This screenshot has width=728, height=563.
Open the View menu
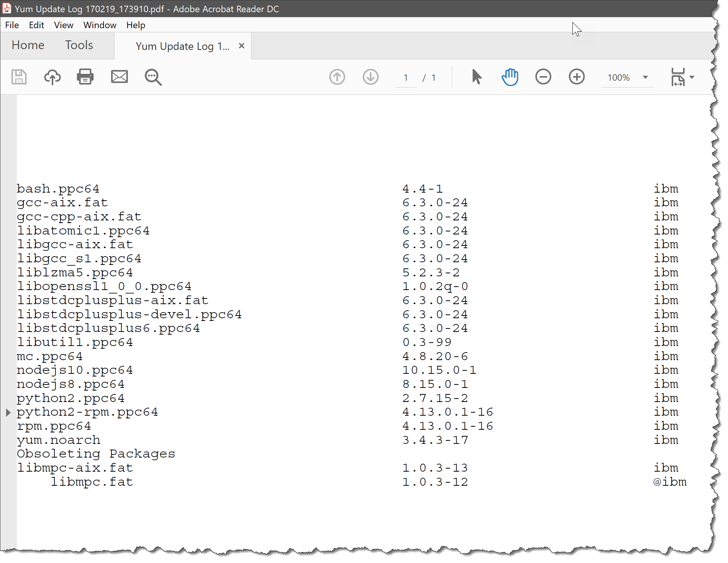(64, 25)
